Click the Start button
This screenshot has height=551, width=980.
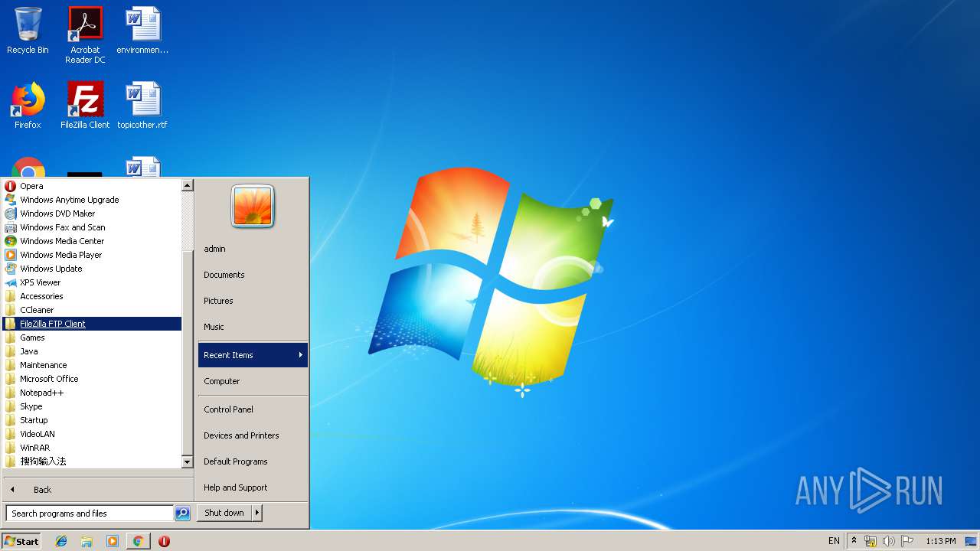pos(21,541)
